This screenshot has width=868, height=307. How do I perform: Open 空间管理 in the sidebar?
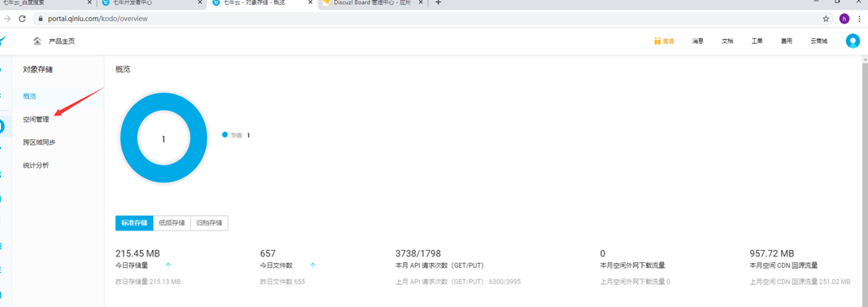coord(36,119)
